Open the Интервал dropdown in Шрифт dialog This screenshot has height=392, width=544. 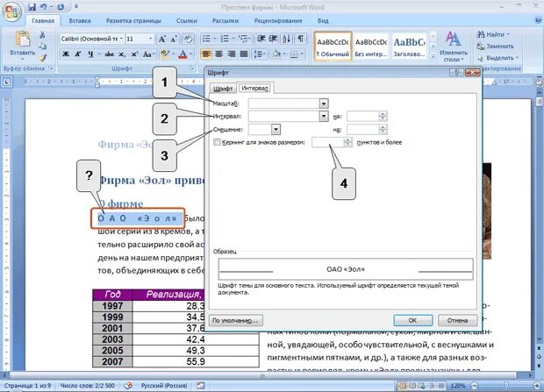click(x=324, y=116)
